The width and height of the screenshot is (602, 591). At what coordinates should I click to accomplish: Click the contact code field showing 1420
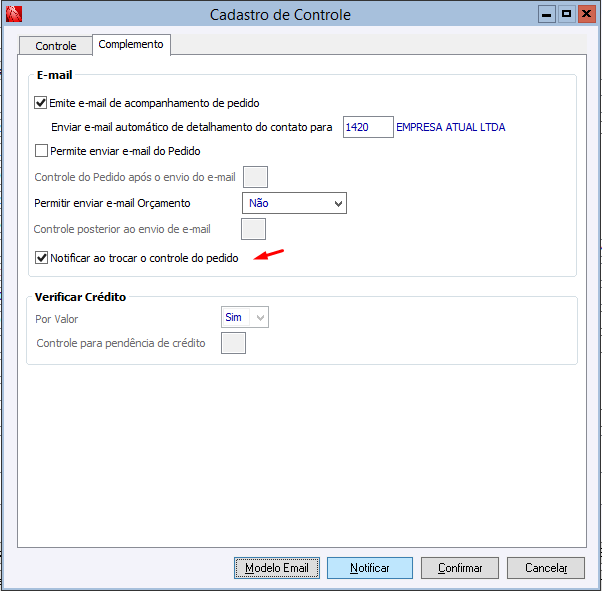point(367,127)
